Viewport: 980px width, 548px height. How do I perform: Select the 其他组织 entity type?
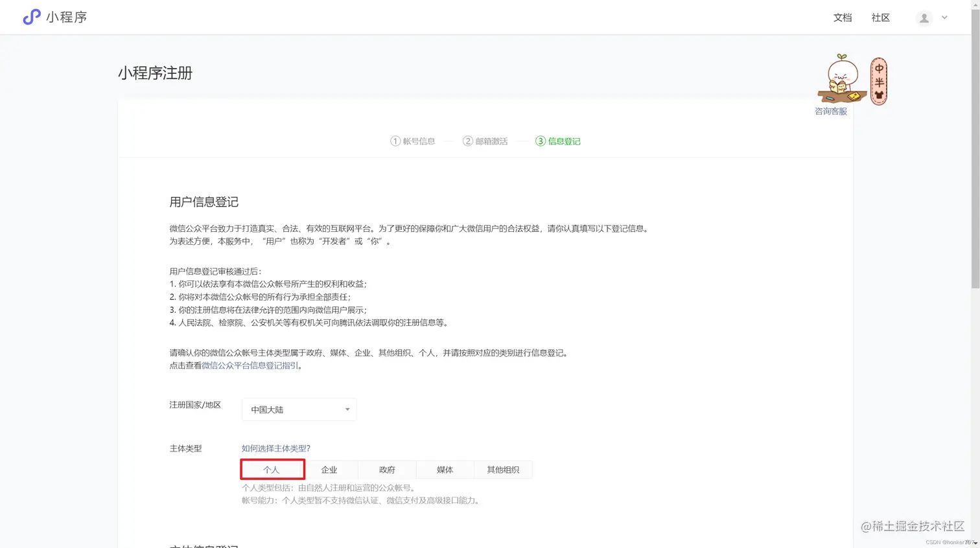click(x=504, y=469)
